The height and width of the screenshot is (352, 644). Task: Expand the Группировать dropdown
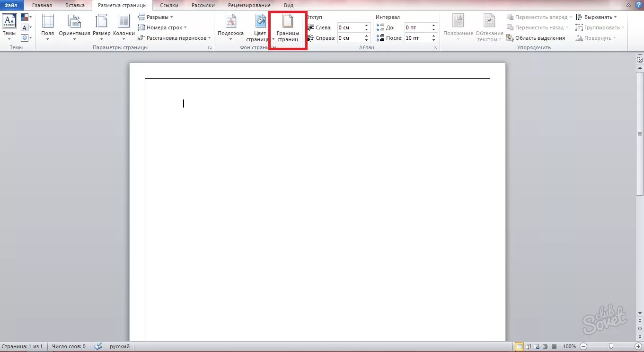600,27
